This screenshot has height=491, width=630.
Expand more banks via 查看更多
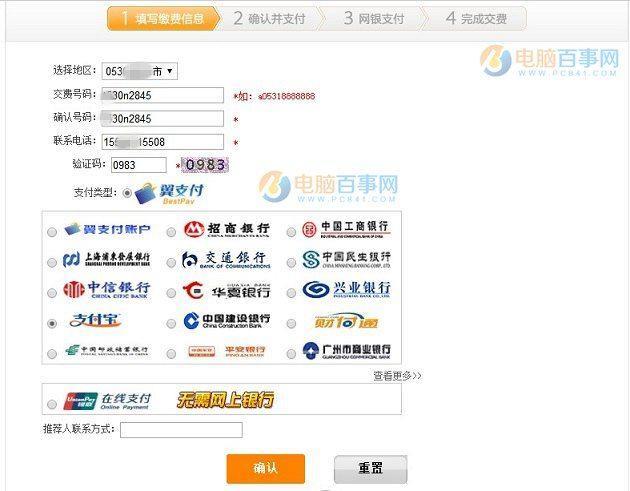tap(397, 375)
